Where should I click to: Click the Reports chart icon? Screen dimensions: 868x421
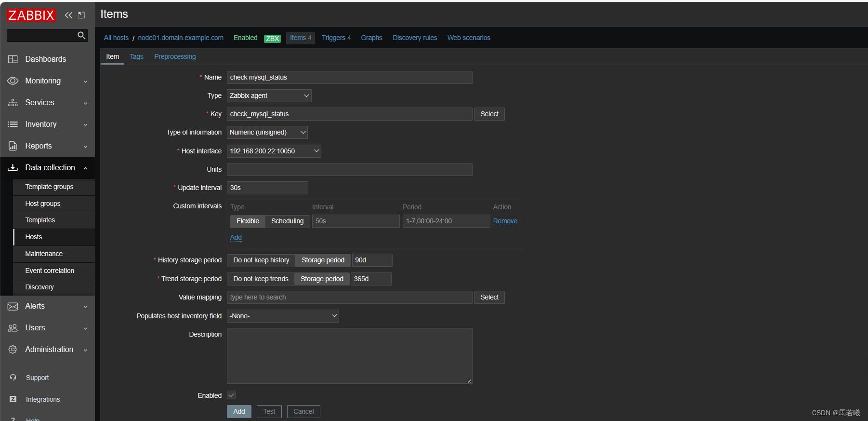13,146
